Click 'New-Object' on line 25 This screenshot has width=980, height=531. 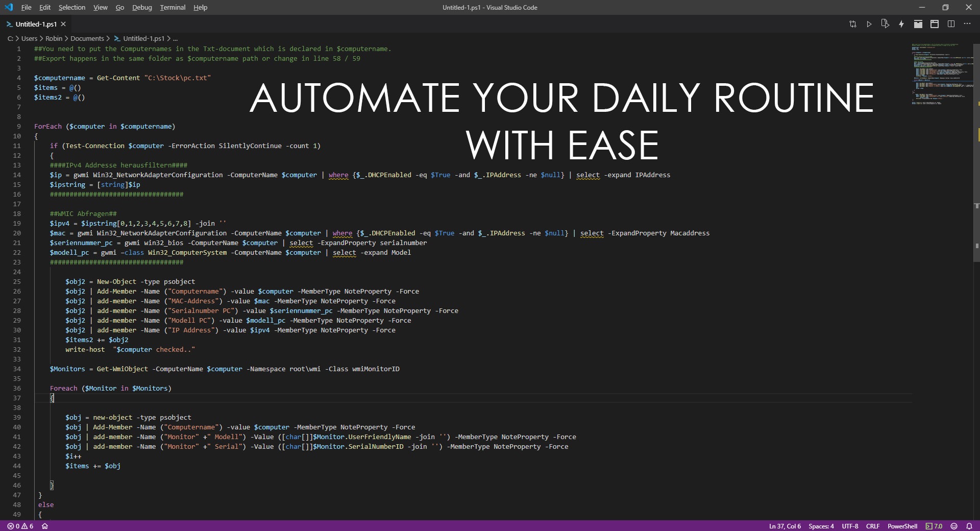click(116, 281)
